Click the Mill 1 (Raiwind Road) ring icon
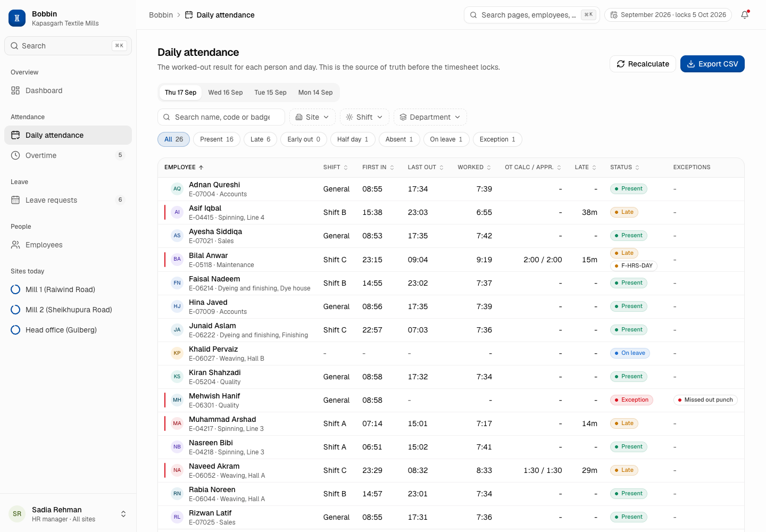 coord(15,289)
